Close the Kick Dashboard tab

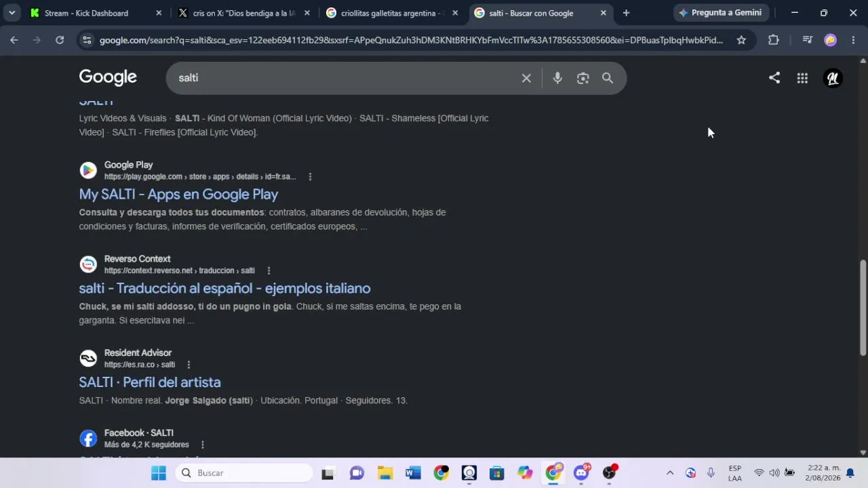pyautogui.click(x=159, y=13)
